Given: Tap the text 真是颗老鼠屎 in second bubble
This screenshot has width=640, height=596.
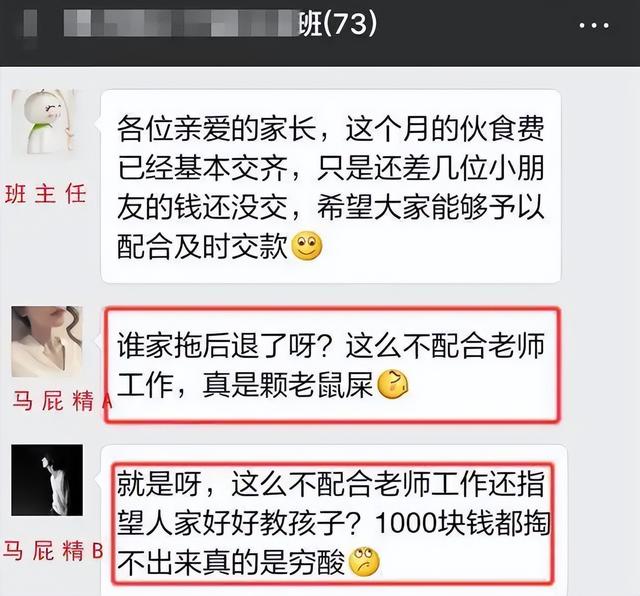Looking at the screenshot, I should (288, 385).
